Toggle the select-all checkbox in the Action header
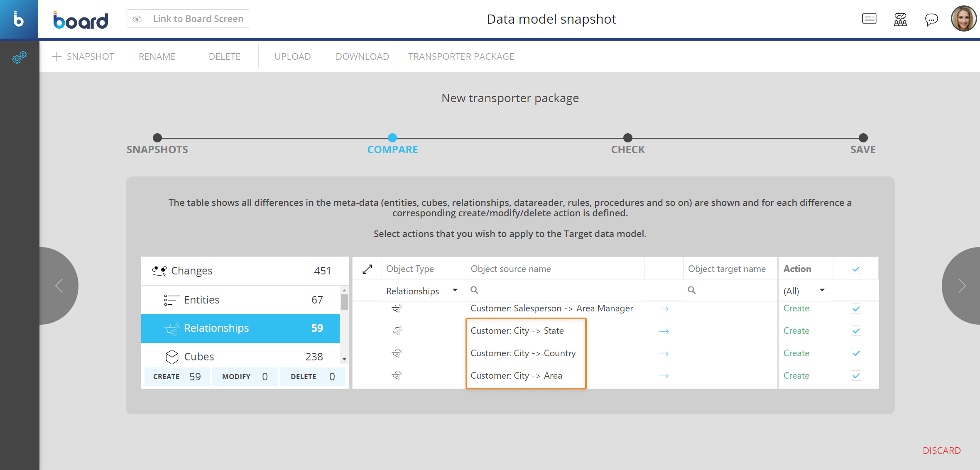Screen dimensions: 980x470 856,269
